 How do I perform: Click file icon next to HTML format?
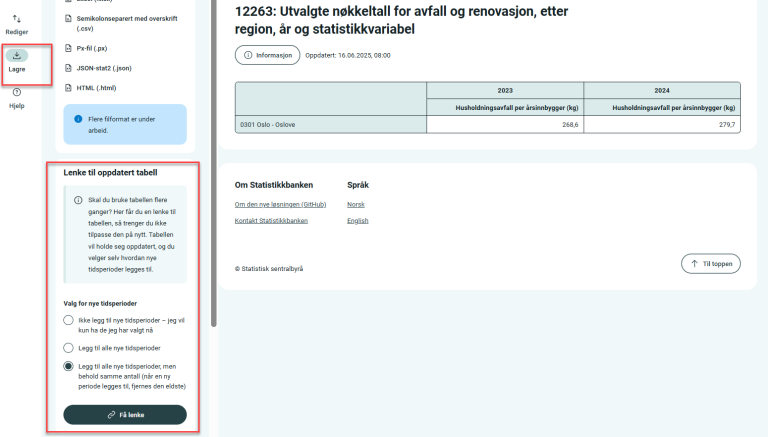tap(68, 88)
